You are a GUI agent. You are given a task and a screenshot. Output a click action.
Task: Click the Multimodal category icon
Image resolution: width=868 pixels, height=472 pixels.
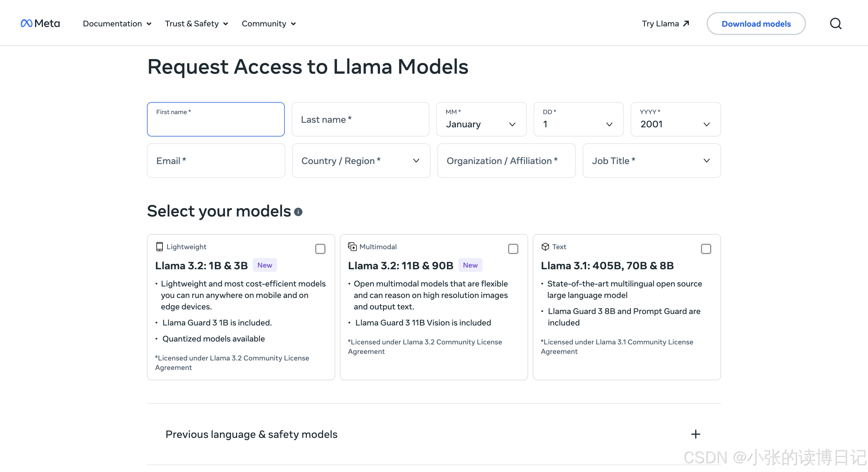click(x=352, y=247)
